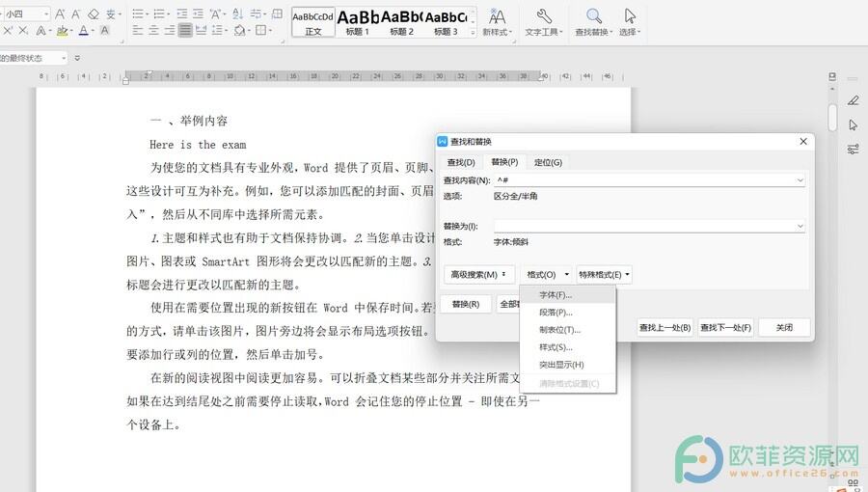Switch to the 定位(G) tab
Screen dimensions: 868x492
pos(548,162)
